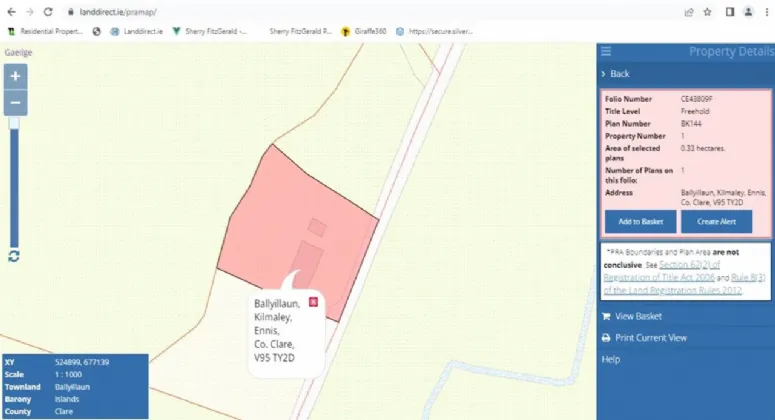The width and height of the screenshot is (775, 420).
Task: Click the browser reload icon
Action: coord(47,11)
